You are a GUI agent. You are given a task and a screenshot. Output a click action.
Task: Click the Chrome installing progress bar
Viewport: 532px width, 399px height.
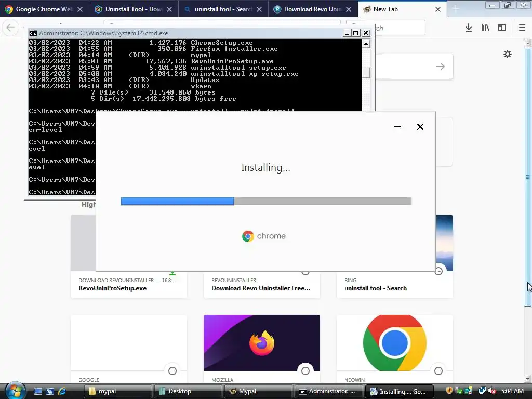[266, 201]
